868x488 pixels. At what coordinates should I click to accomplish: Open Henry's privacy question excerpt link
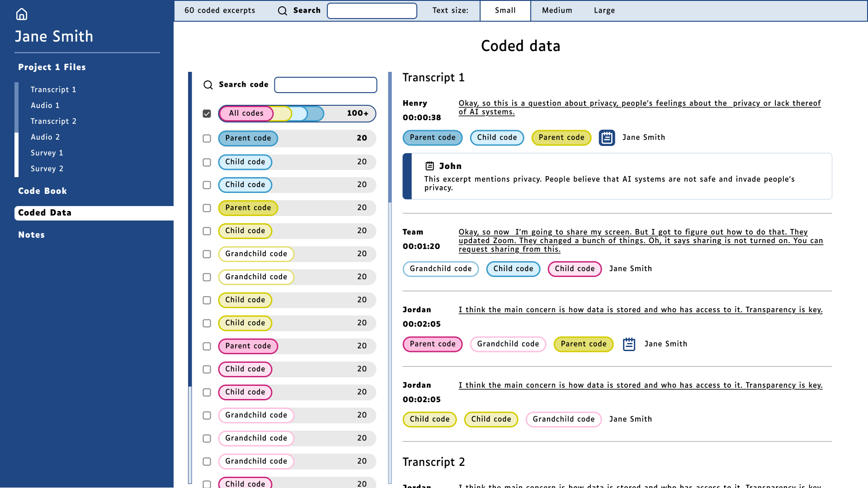640,108
